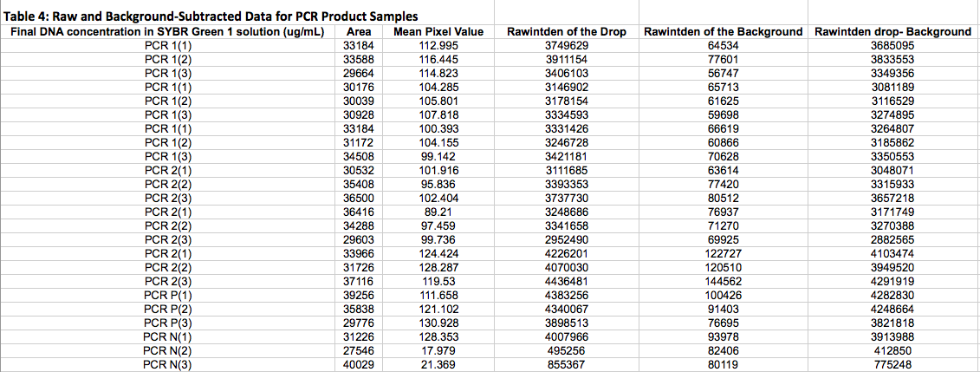Select the cell containing 89.21
This screenshot has height=372, width=980.
click(x=438, y=212)
